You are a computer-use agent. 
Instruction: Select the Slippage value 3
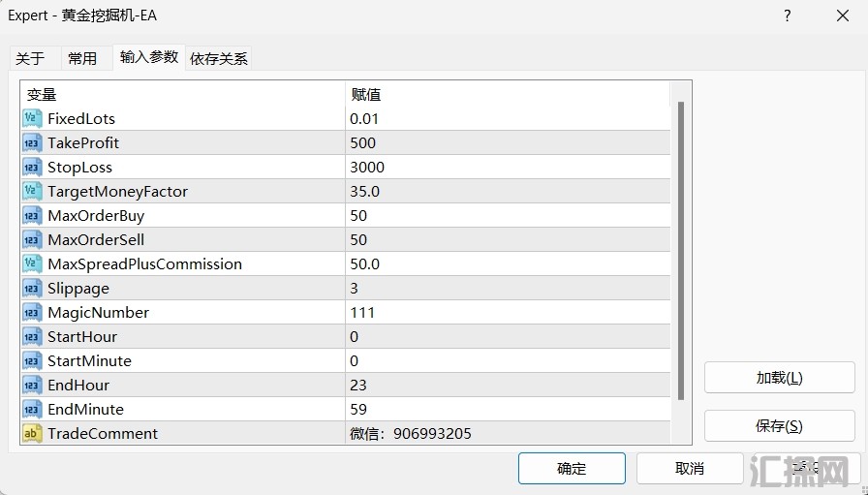[x=355, y=288]
